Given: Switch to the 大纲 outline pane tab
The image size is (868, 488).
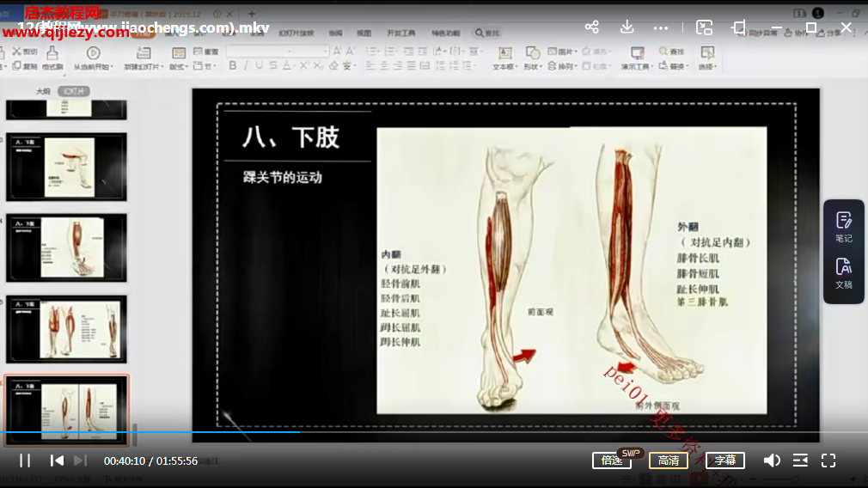Looking at the screenshot, I should (43, 91).
